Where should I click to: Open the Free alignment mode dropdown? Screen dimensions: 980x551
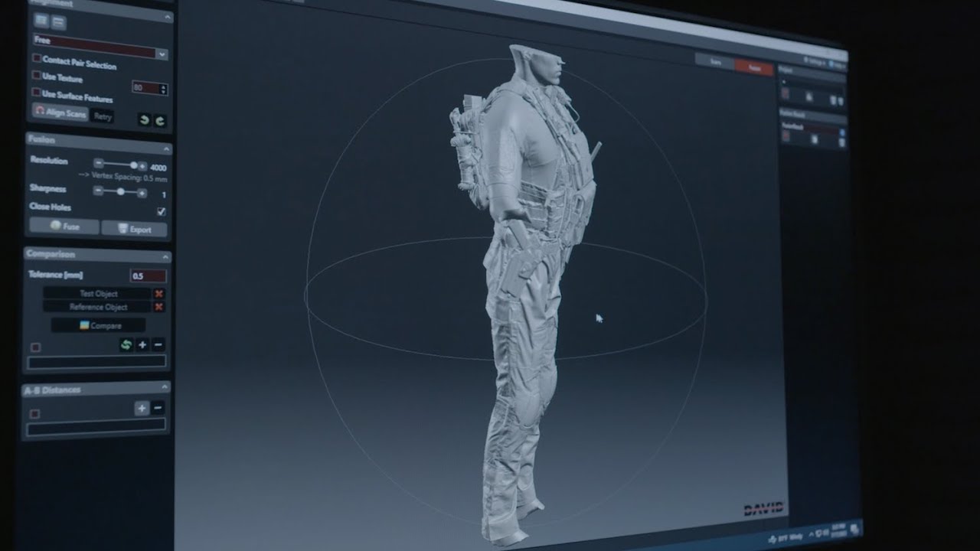click(100, 45)
